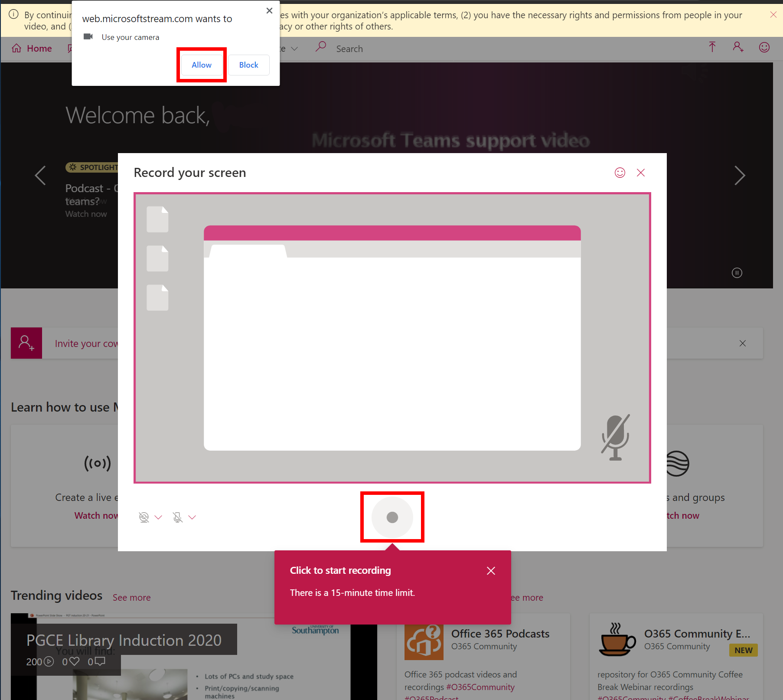783x700 pixels.
Task: Open feedback smiley in Record dialog
Action: pyautogui.click(x=620, y=173)
